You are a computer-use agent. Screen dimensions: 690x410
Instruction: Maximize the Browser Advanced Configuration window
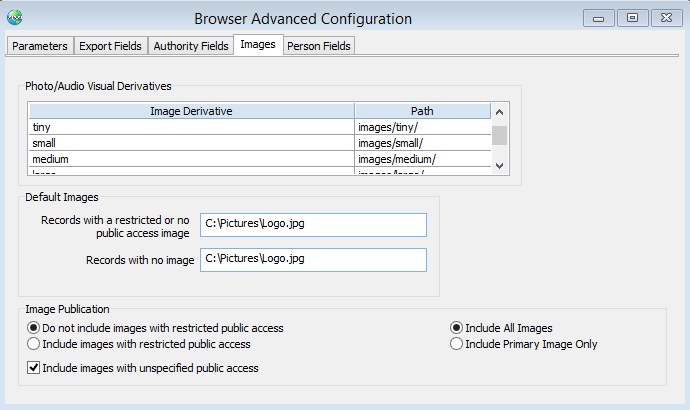click(x=632, y=18)
